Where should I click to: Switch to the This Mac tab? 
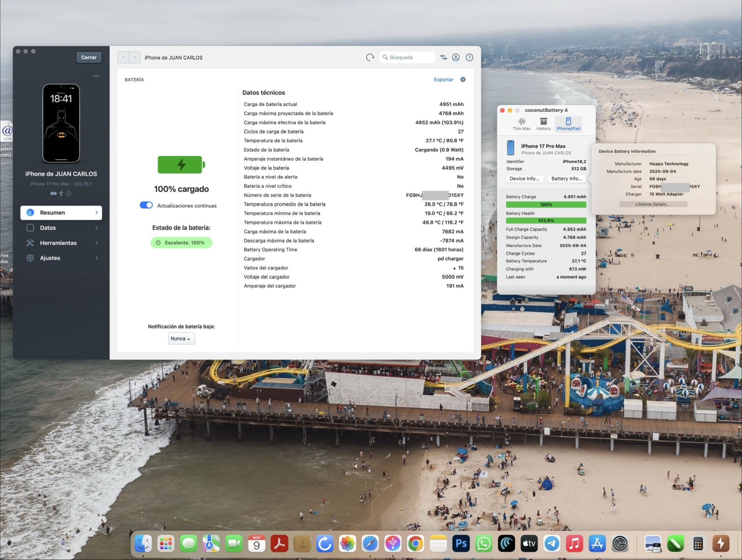[x=521, y=124]
